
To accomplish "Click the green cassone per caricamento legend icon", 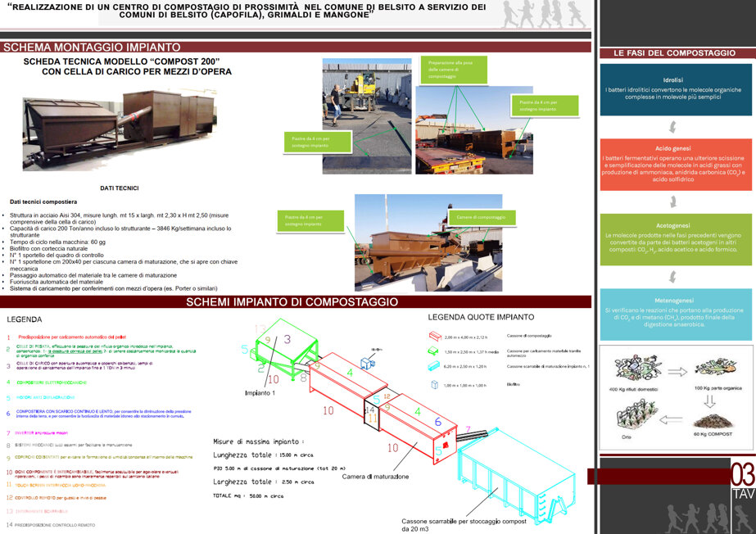I will coord(433,351).
